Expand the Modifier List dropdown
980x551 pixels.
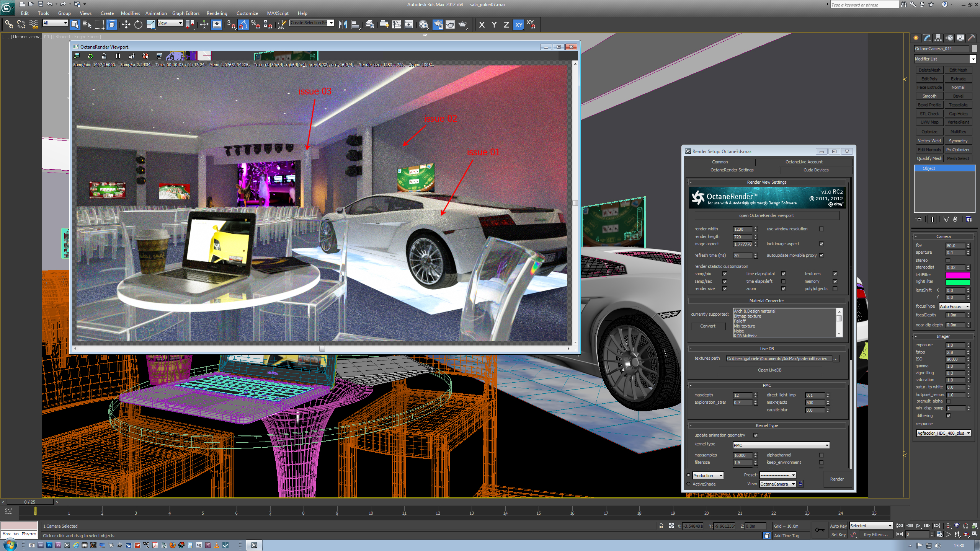(973, 59)
